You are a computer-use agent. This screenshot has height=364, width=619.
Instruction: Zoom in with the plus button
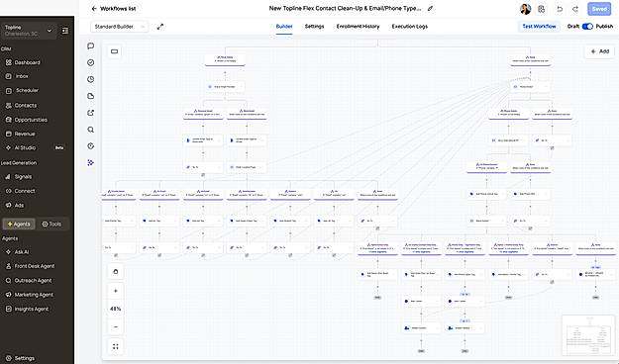(116, 291)
